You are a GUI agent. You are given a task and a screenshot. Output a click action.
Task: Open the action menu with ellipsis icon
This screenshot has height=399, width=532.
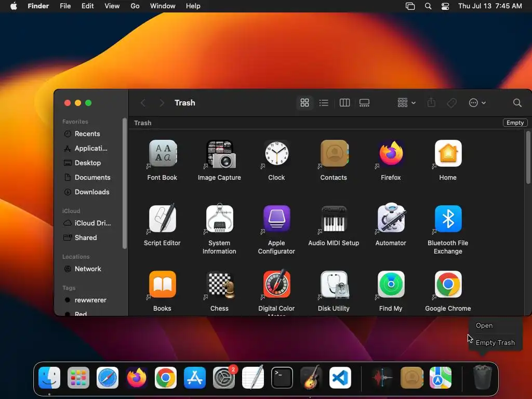pyautogui.click(x=477, y=103)
